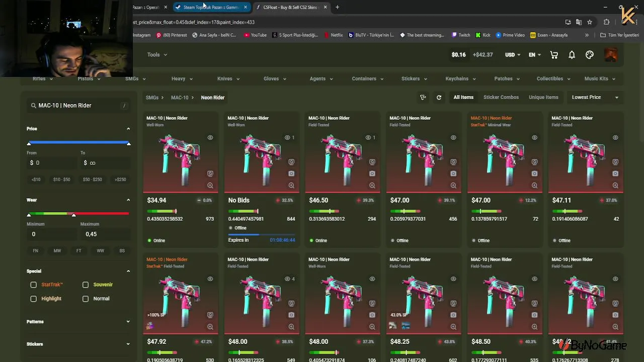The image size is (644, 362).
Task: Open the Containers category menu
Action: tap(367, 79)
